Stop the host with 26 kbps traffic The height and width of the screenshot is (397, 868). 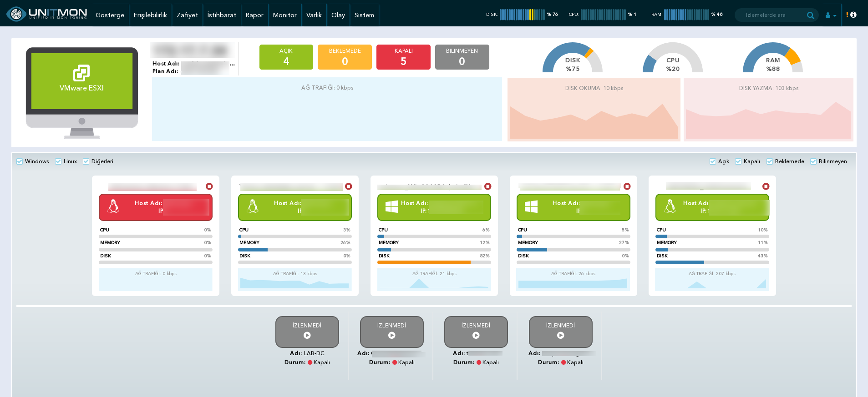627,186
